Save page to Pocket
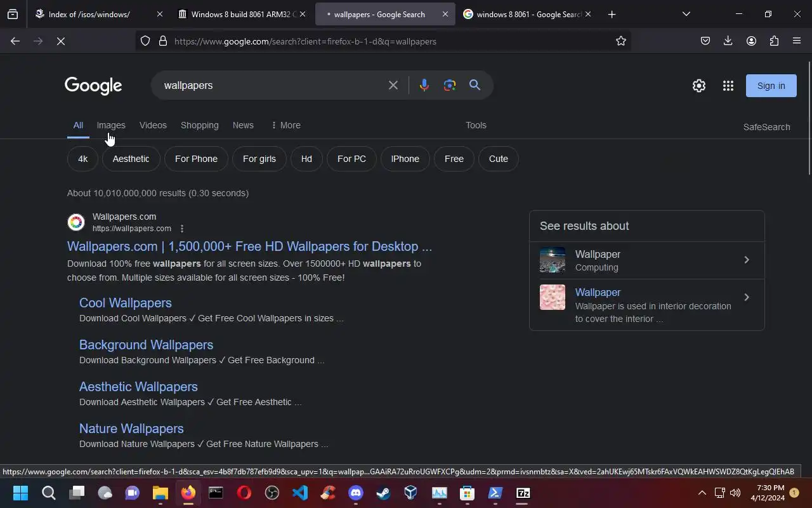Screen dimensions: 812x508 [x=705, y=41]
